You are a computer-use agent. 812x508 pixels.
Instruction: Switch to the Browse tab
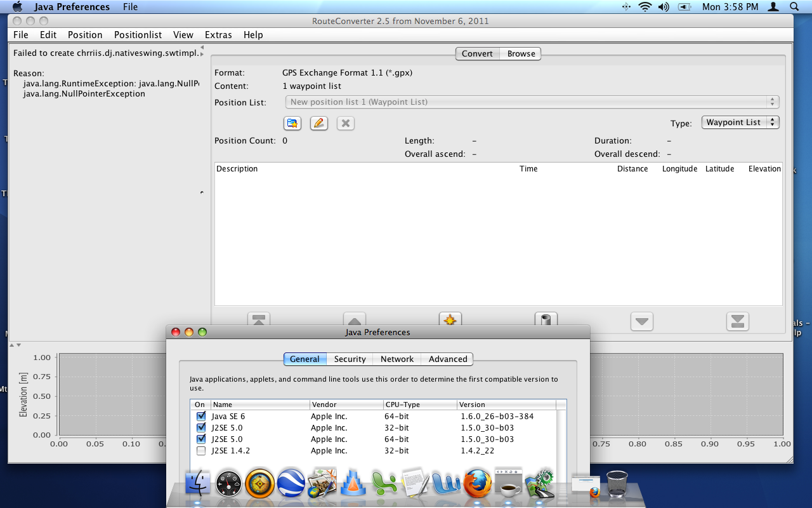pos(521,54)
